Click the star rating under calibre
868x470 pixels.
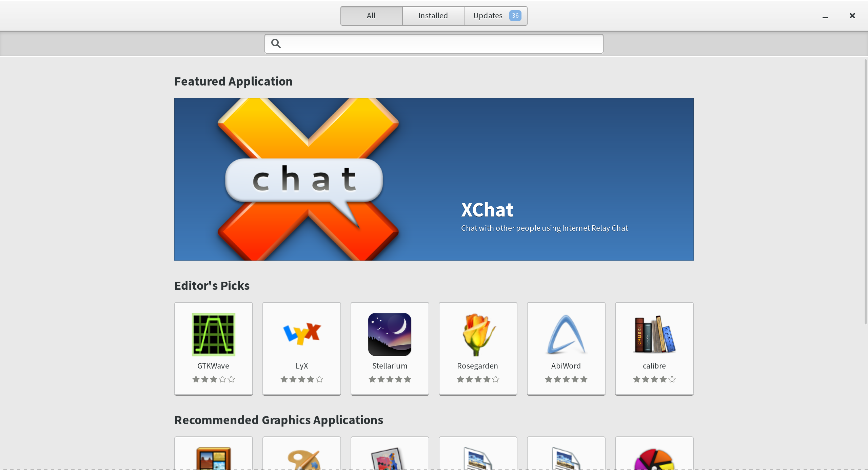tap(654, 379)
